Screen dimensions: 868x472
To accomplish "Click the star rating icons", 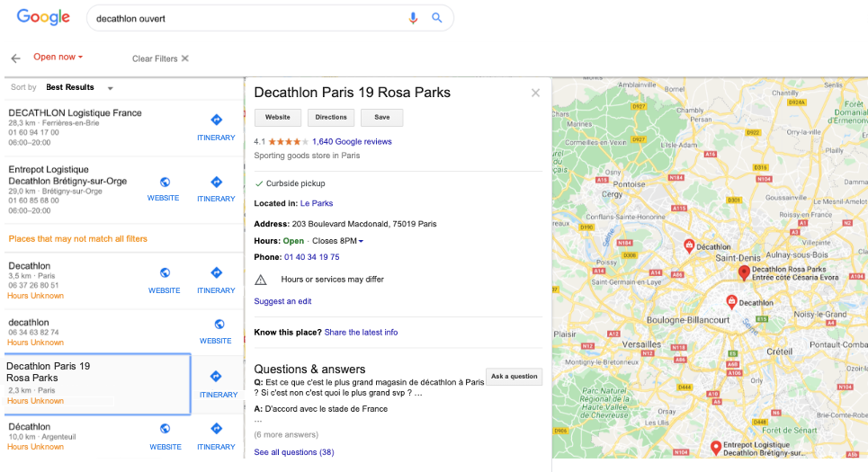I will [289, 142].
